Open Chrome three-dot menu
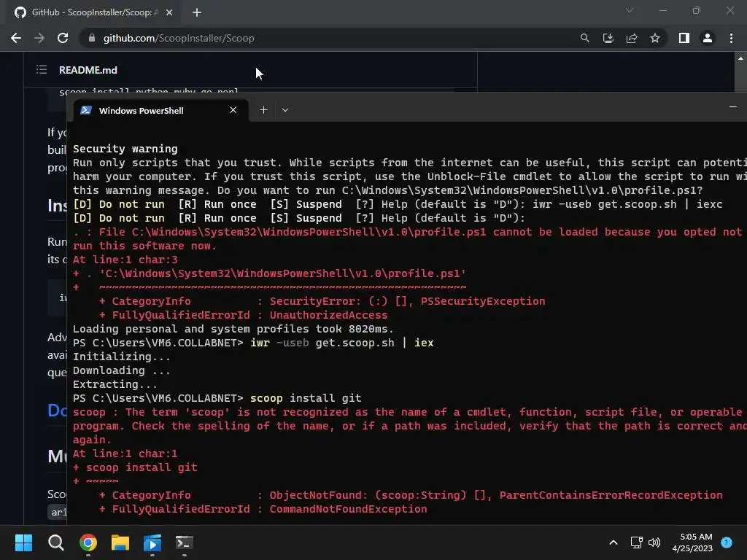747x560 pixels. tap(731, 38)
